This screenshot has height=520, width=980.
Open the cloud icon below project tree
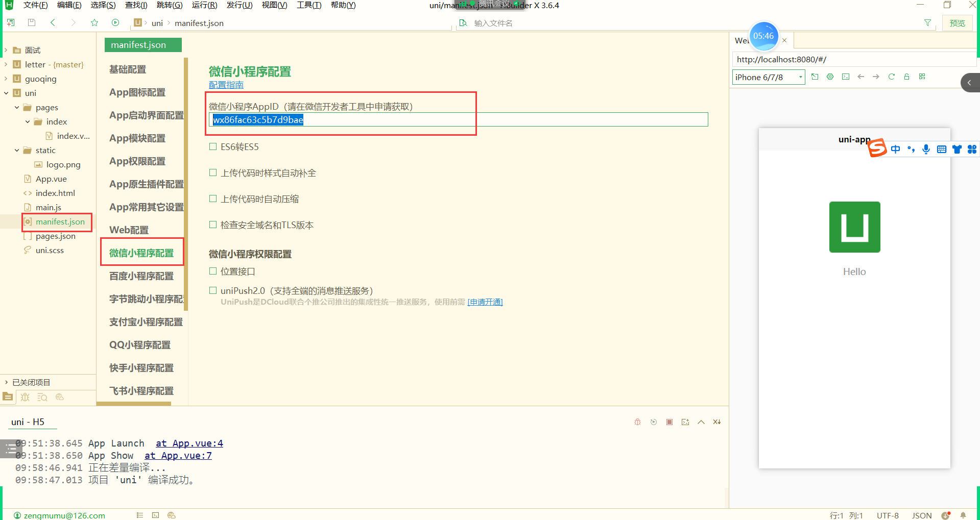pos(60,397)
